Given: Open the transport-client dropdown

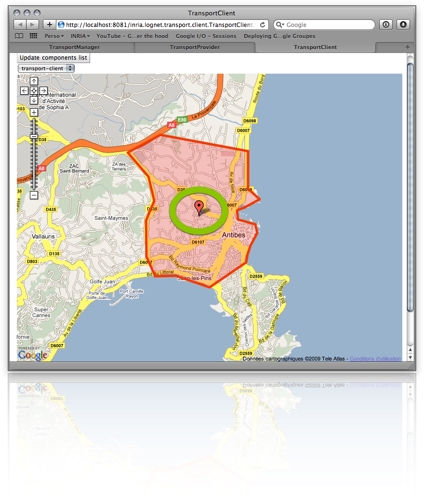Looking at the screenshot, I should [x=46, y=68].
